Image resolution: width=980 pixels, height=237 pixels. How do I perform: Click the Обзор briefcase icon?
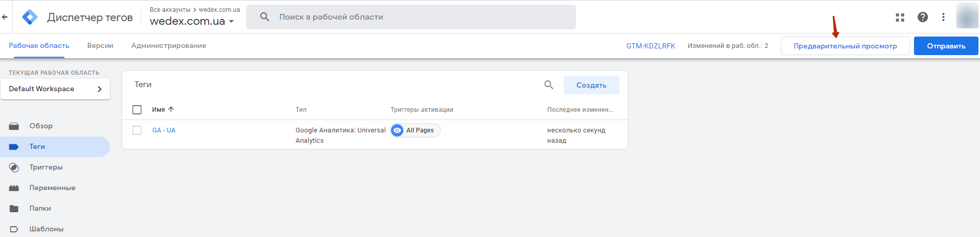point(14,126)
